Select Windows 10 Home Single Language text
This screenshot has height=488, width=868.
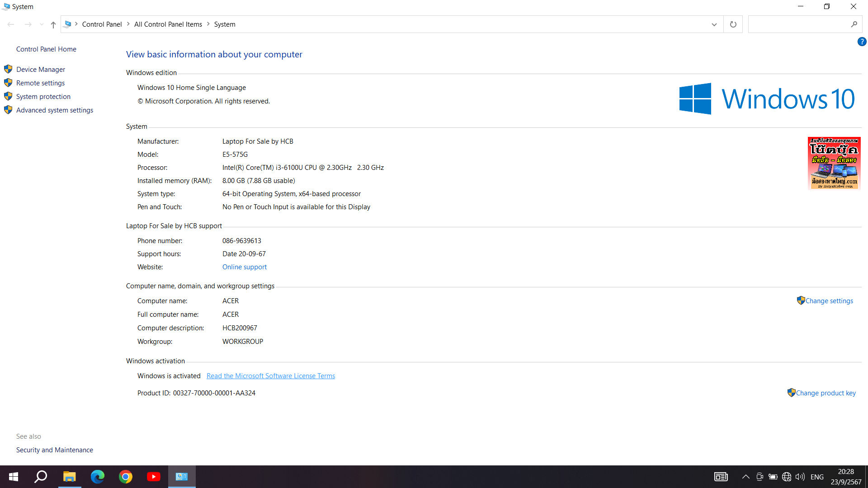[x=192, y=87]
